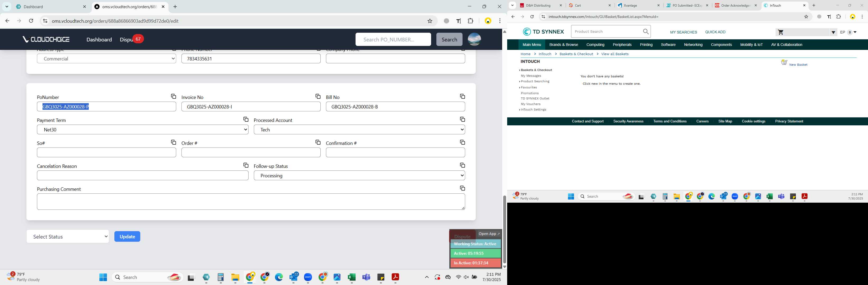Open site info icon in OMS address bar
This screenshot has height=285, width=868.
click(45, 21)
